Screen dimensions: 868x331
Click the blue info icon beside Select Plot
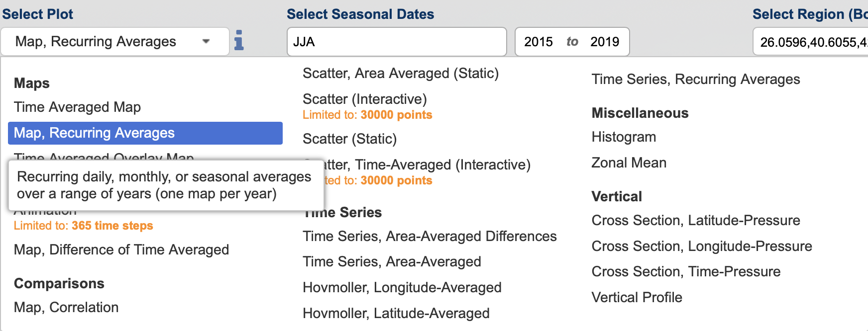239,40
